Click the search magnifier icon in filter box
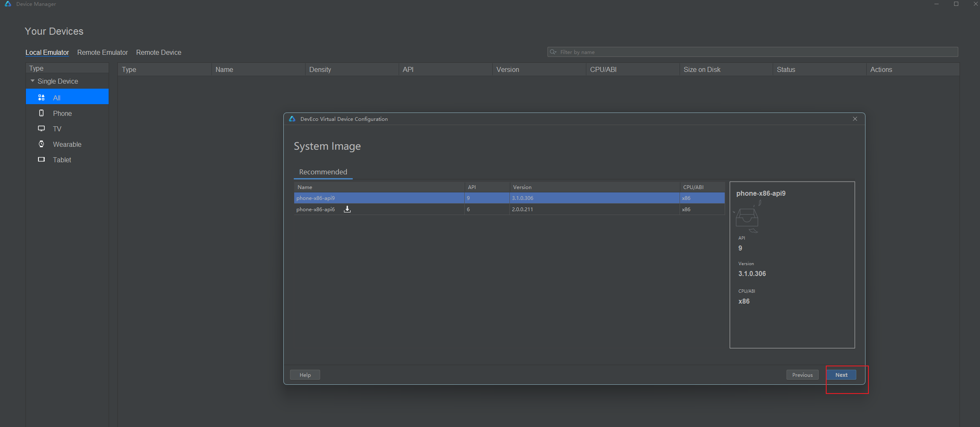Viewport: 980px width, 427px height. click(x=553, y=52)
